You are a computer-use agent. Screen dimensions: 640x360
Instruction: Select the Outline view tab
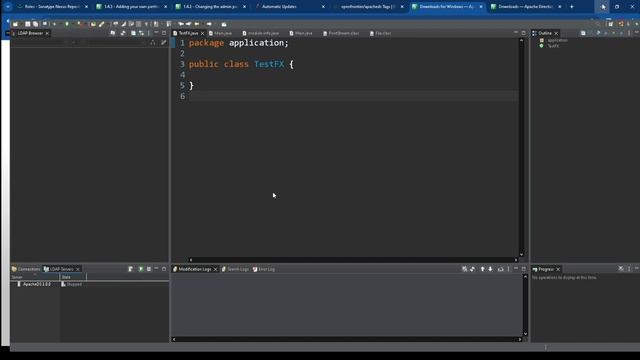click(545, 33)
